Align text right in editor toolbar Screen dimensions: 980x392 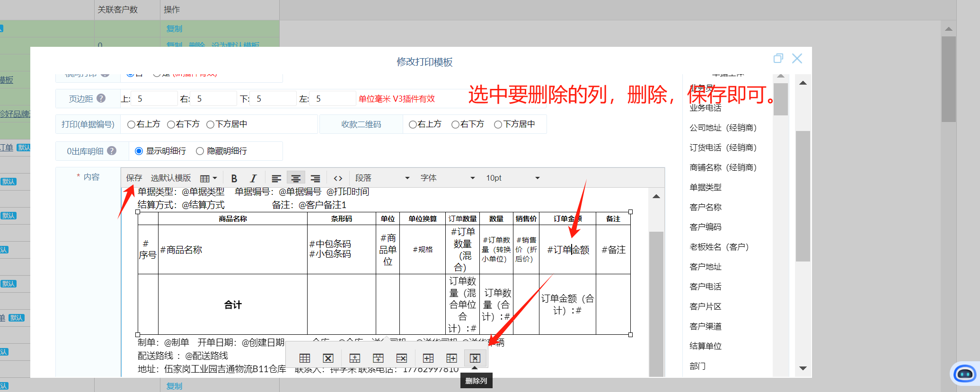[315, 178]
